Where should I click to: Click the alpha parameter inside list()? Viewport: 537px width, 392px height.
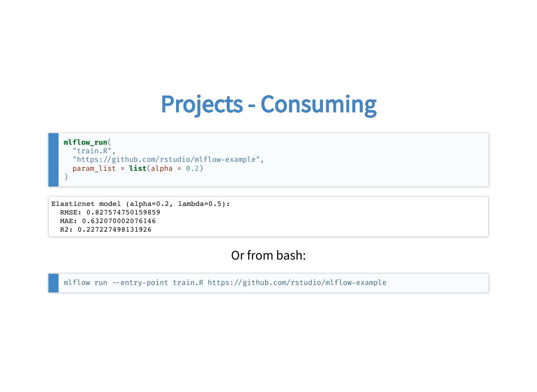tap(161, 169)
